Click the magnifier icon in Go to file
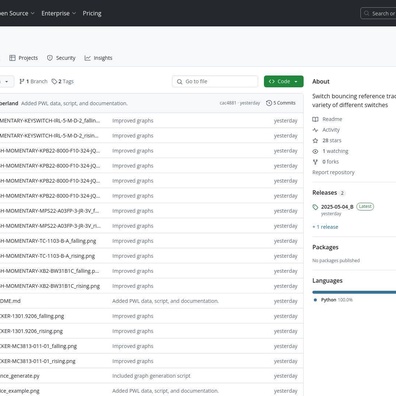Viewport: 396px width, 396px height. pyautogui.click(x=179, y=81)
